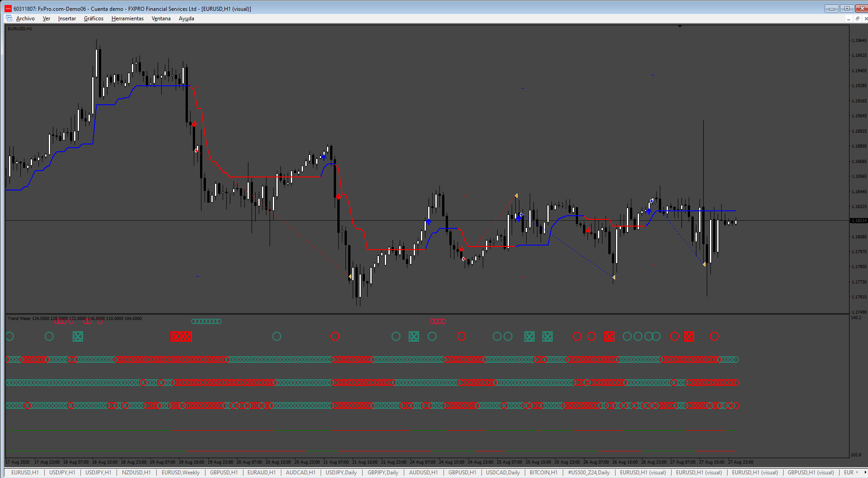Switch to the EURUSD,Weekly chart tab
This screenshot has height=478, width=868.
coord(181,473)
